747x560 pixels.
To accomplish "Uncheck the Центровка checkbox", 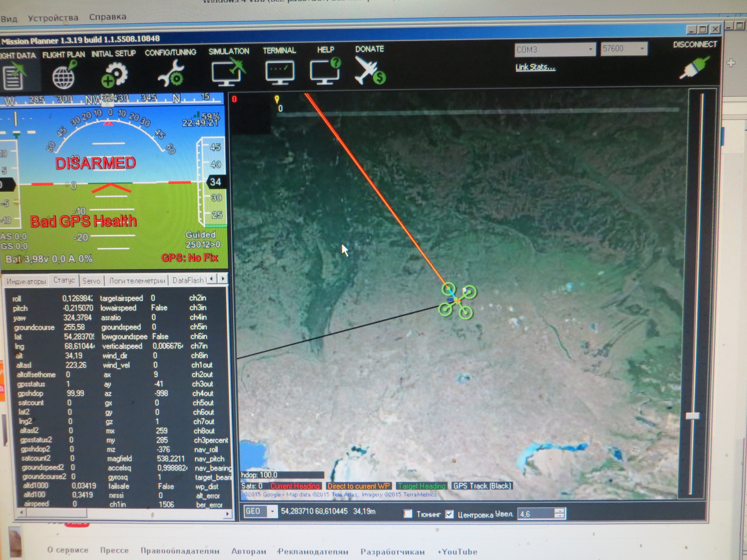I will click(449, 514).
